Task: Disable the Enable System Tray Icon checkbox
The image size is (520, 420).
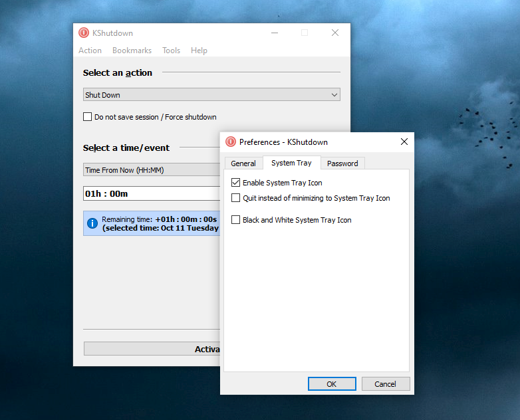Action: click(235, 182)
